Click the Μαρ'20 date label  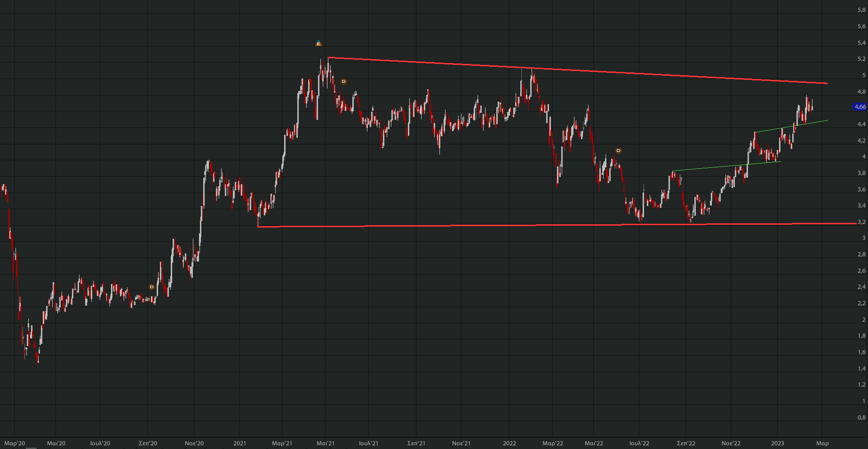click(x=15, y=443)
